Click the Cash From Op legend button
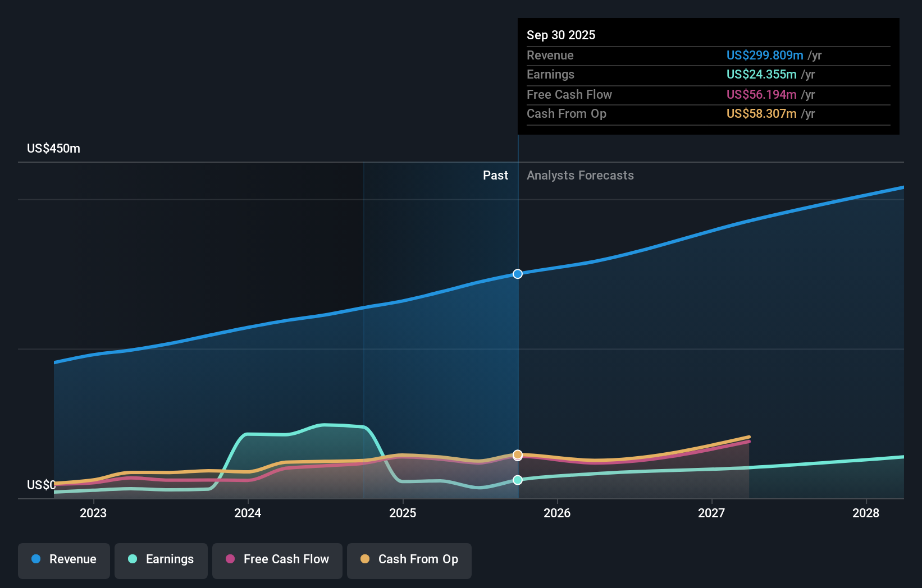This screenshot has width=922, height=588. [409, 559]
